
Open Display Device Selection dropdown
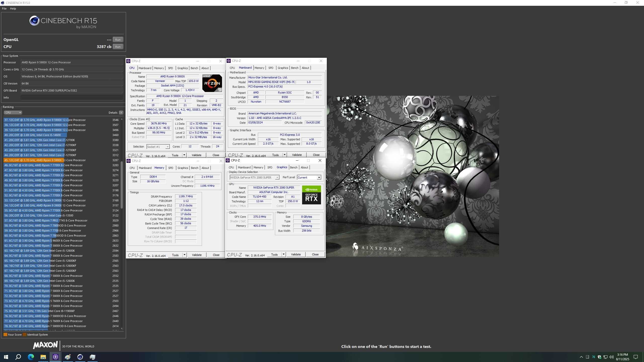(x=254, y=177)
